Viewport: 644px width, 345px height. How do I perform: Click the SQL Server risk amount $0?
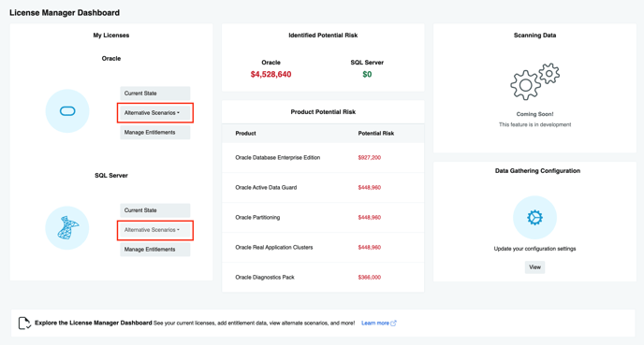(x=367, y=74)
